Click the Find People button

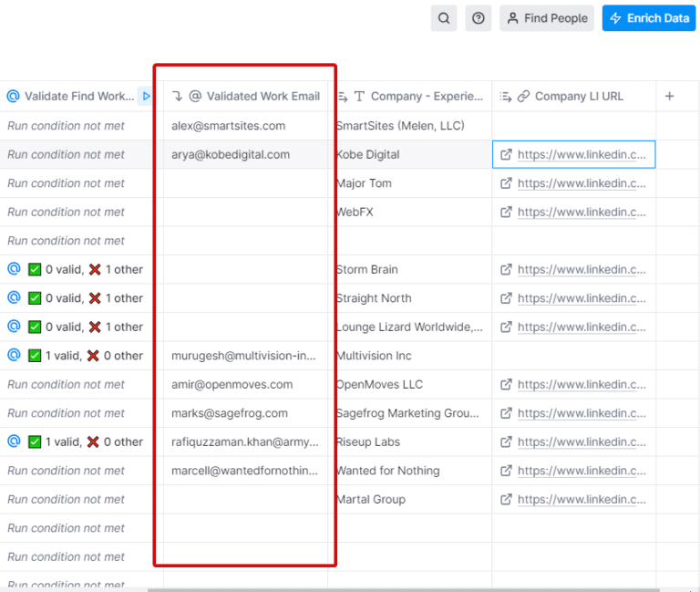(547, 18)
